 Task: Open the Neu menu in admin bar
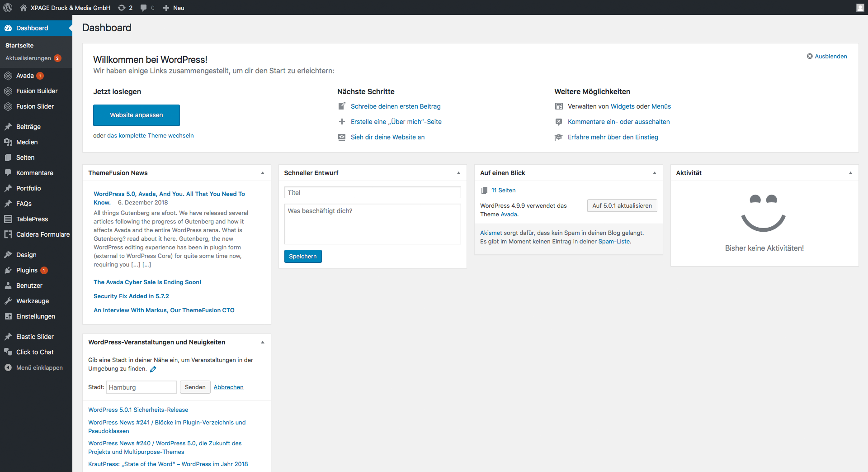[x=174, y=8]
